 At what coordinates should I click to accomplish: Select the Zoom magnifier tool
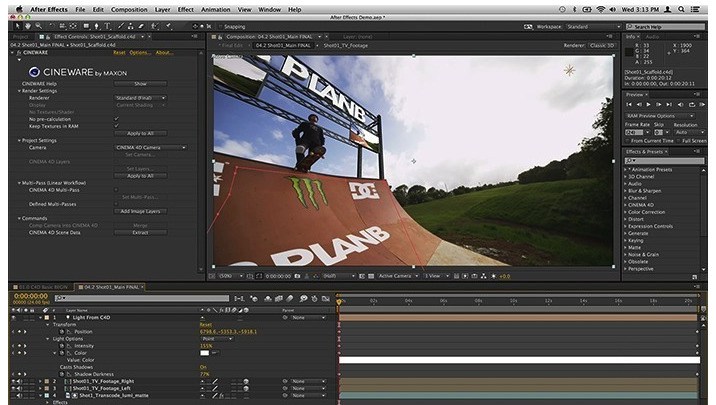tap(38, 26)
